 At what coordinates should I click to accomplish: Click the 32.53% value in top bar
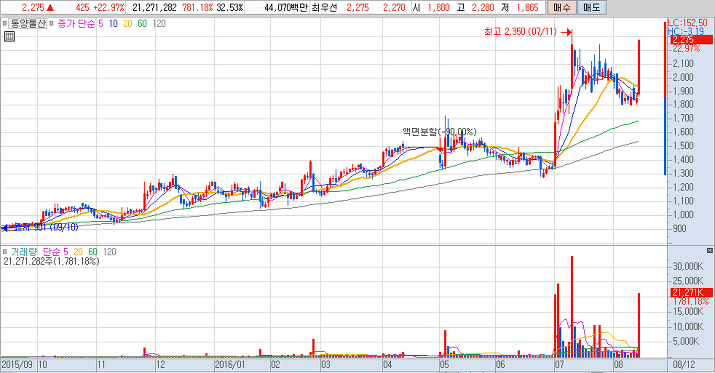[x=230, y=7]
